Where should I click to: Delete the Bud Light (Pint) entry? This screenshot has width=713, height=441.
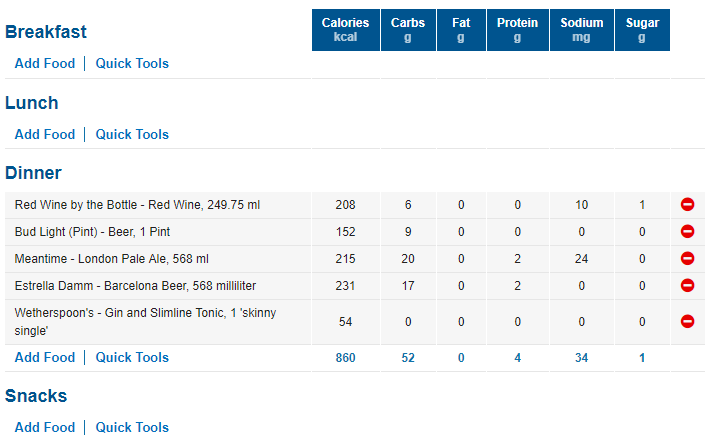coord(687,231)
